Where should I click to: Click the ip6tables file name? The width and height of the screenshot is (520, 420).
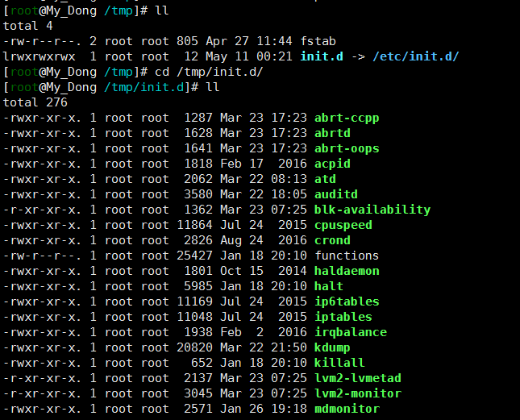347,301
